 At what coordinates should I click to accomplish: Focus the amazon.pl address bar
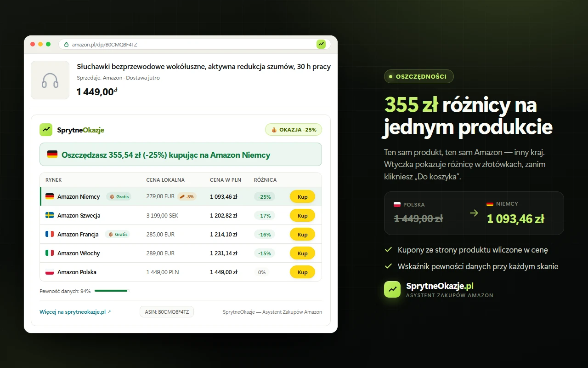195,44
